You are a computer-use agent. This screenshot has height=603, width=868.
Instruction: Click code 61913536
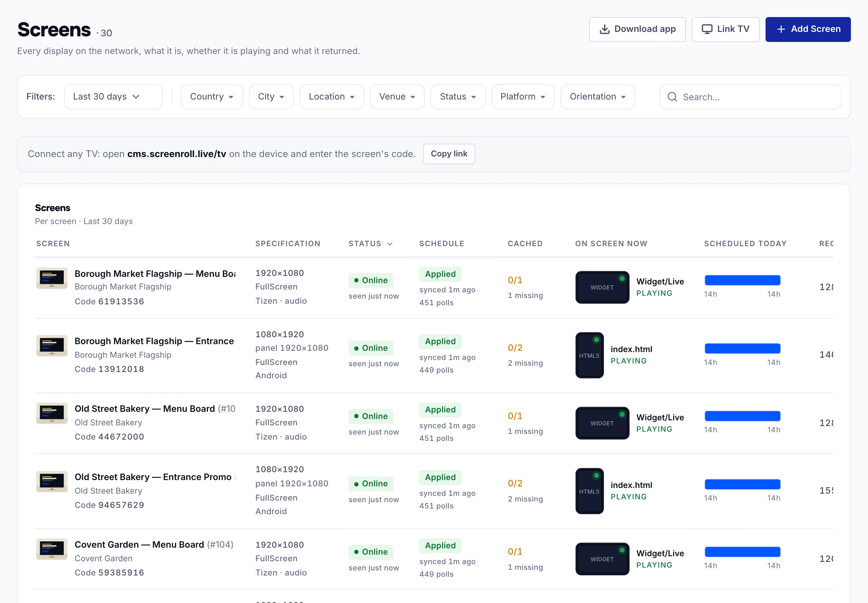(x=121, y=301)
